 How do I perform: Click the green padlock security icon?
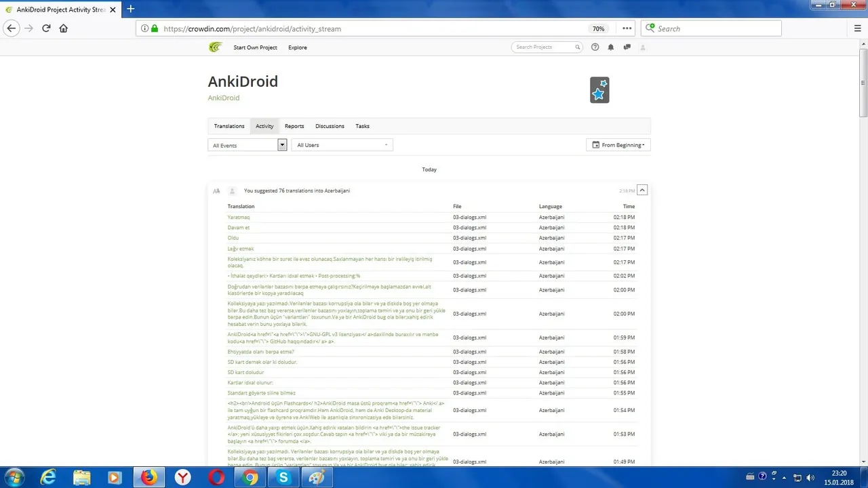point(155,28)
